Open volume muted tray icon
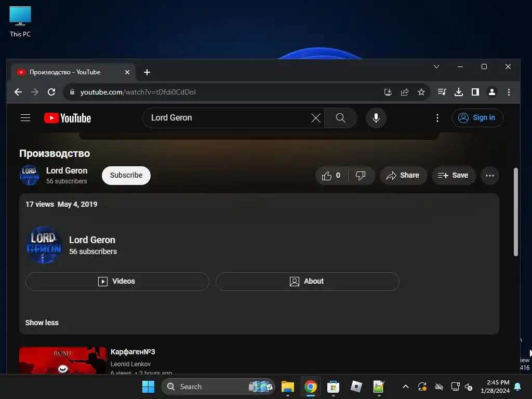Image resolution: width=532 pixels, height=399 pixels. (469, 387)
